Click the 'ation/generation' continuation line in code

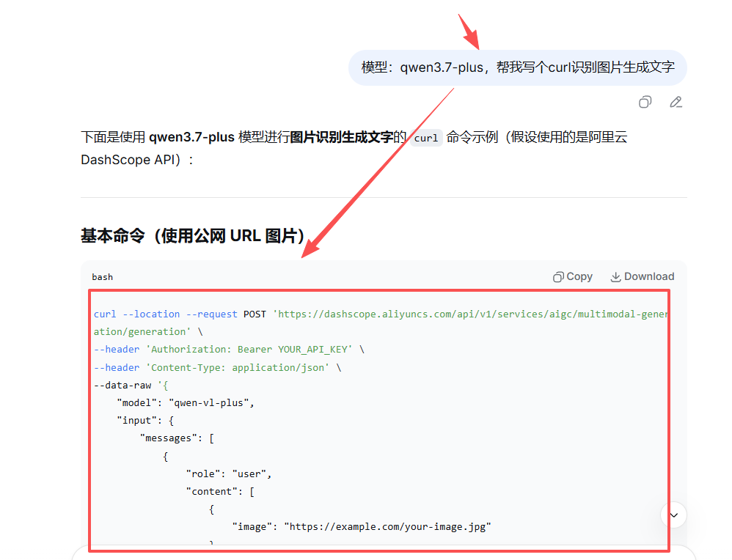[x=148, y=332]
